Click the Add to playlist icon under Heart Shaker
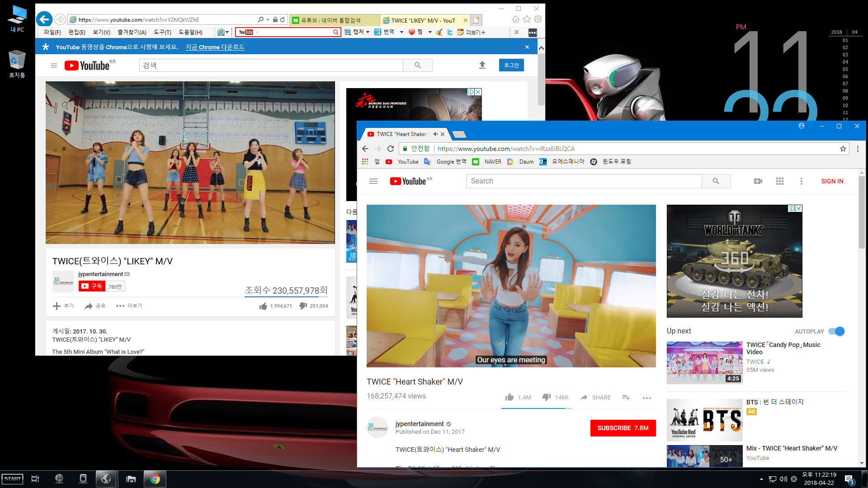This screenshot has width=868, height=488. (626, 397)
